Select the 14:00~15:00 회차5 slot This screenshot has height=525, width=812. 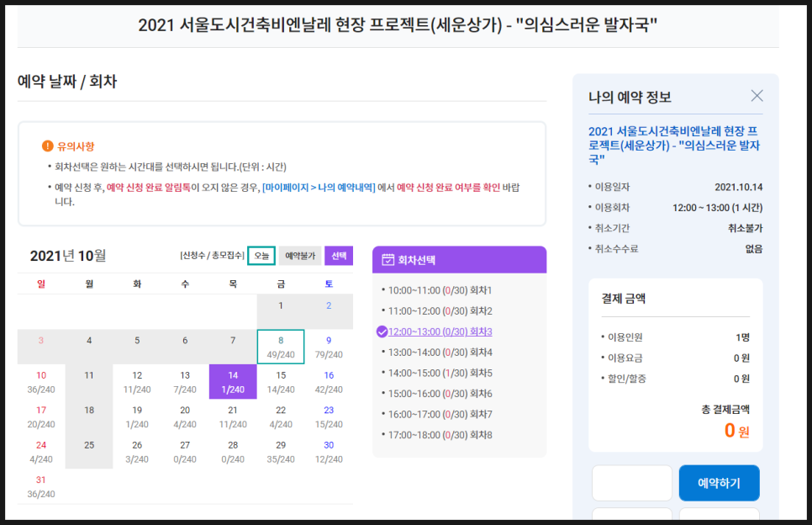pyautogui.click(x=440, y=374)
